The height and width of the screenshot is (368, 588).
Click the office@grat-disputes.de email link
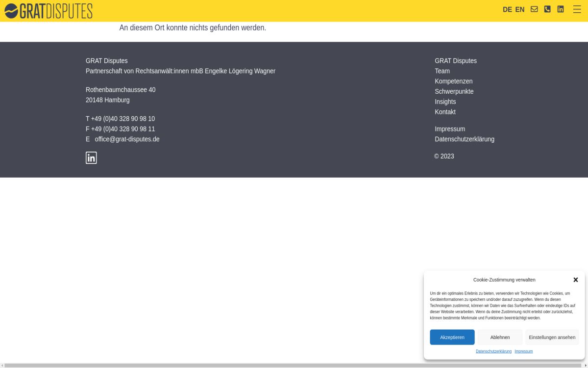pos(127,139)
